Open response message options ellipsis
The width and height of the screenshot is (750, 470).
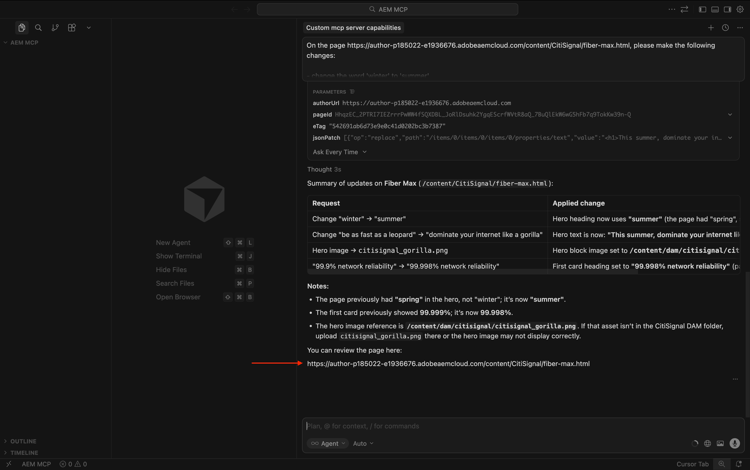click(735, 379)
